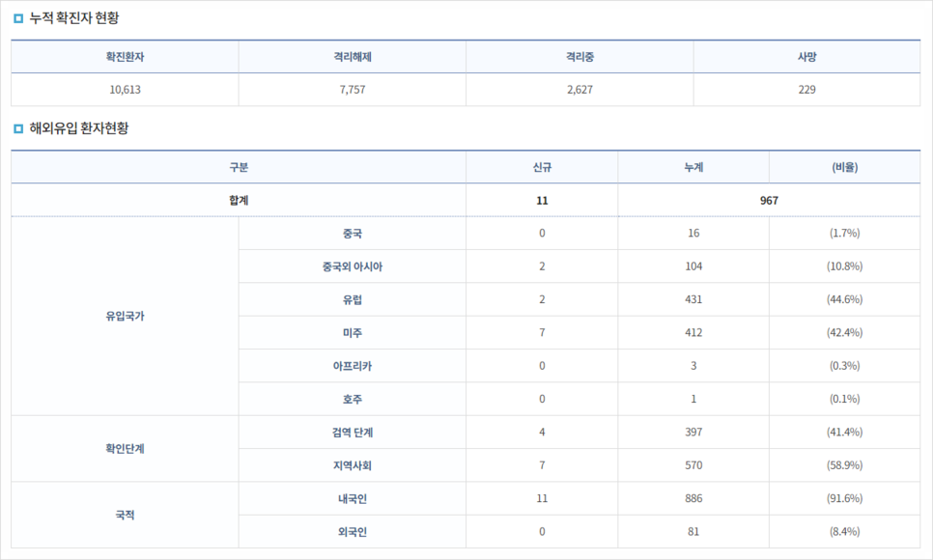Screen dimensions: 933x560
Task: Select the '내국인' row label
Action: click(353, 499)
